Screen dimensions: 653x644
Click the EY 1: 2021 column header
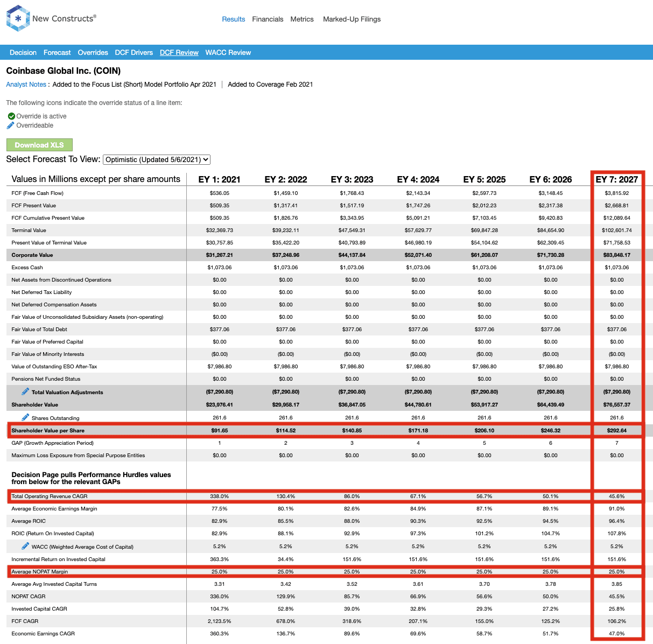220,179
